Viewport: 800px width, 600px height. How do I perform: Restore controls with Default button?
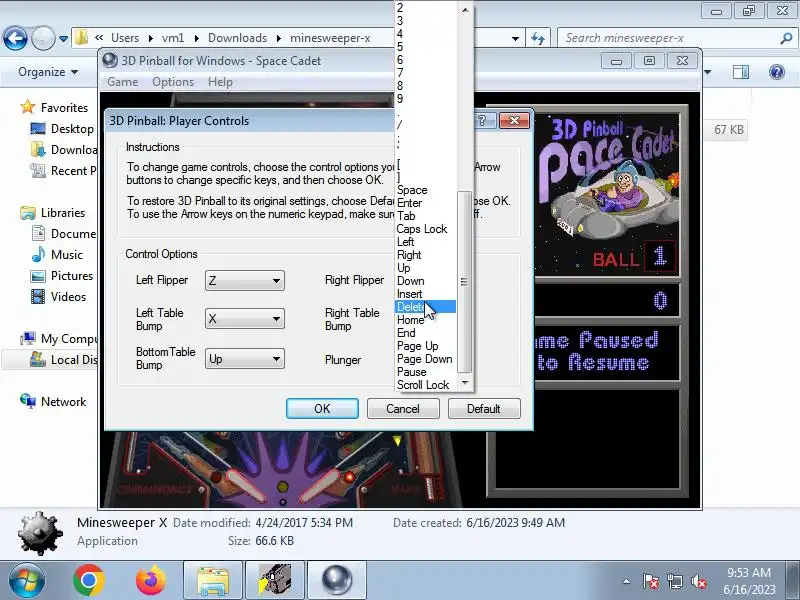(x=484, y=409)
